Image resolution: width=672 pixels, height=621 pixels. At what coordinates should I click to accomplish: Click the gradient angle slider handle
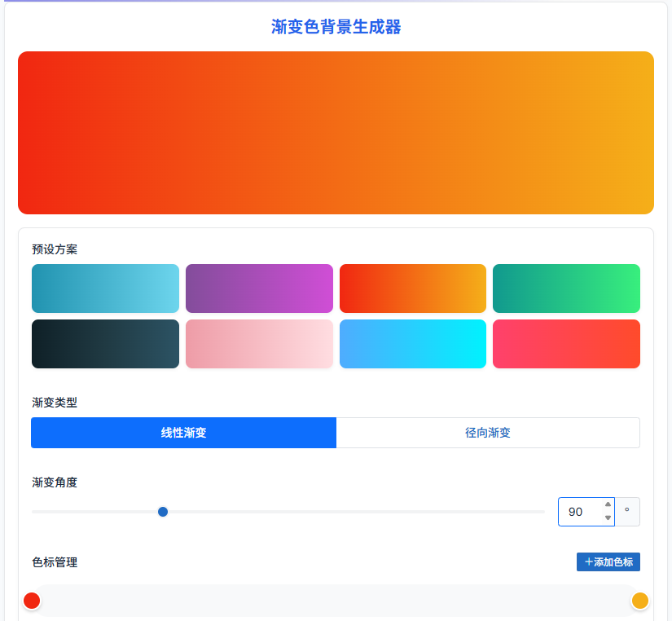tap(163, 512)
